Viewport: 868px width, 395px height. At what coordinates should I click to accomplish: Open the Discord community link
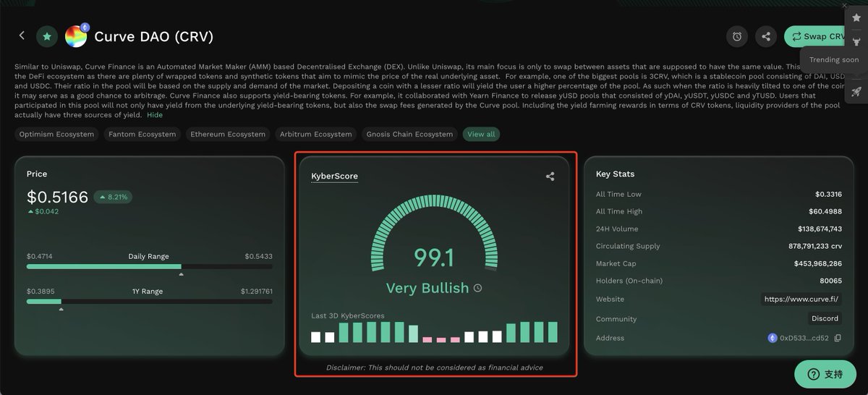pos(825,318)
